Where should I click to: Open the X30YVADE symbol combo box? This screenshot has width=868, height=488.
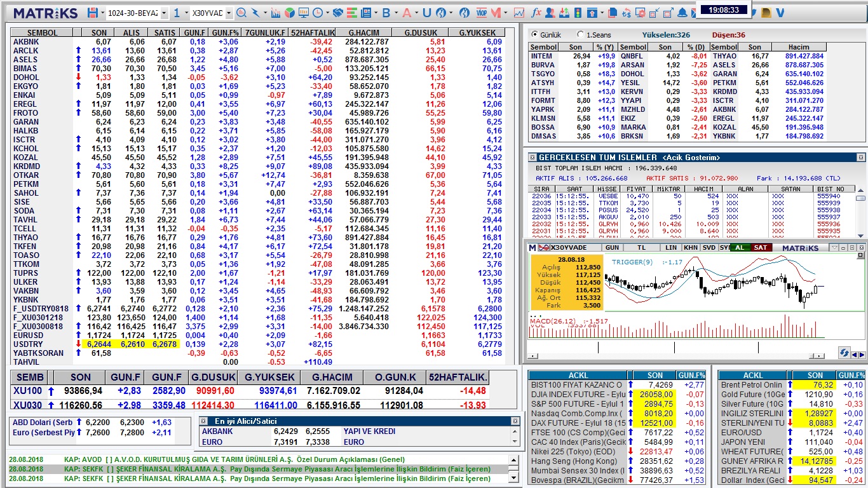[x=211, y=13]
